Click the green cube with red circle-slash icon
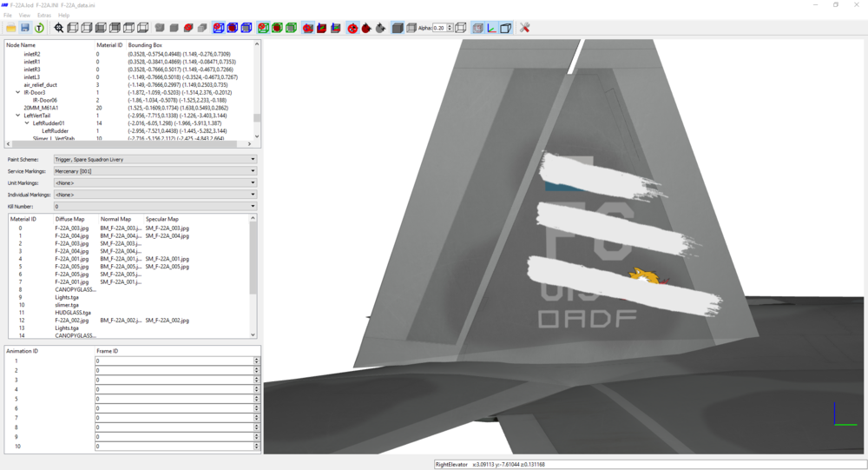Viewport: 868px width, 470px height. [264, 28]
